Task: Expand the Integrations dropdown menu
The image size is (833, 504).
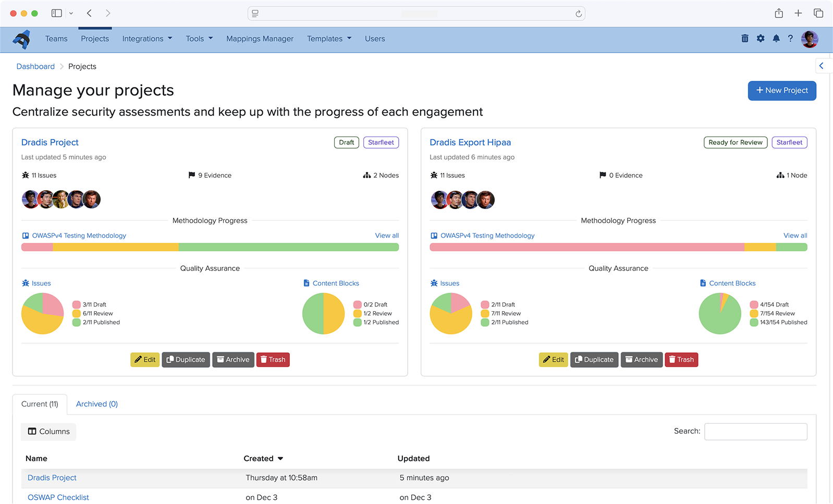Action: 147,39
